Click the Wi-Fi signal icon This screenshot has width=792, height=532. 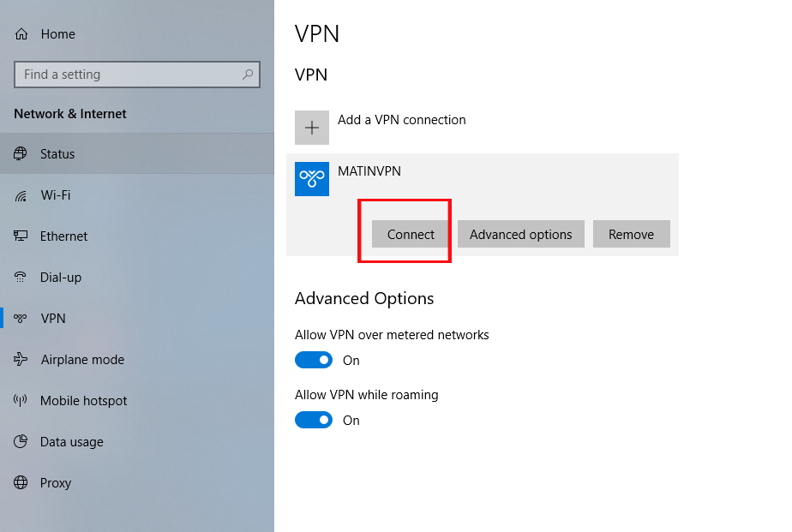tap(21, 196)
